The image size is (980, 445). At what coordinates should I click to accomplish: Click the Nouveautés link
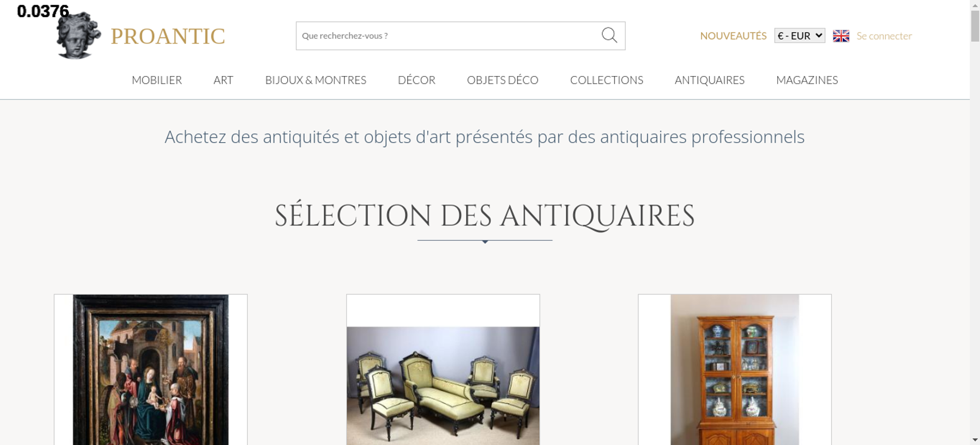point(733,36)
